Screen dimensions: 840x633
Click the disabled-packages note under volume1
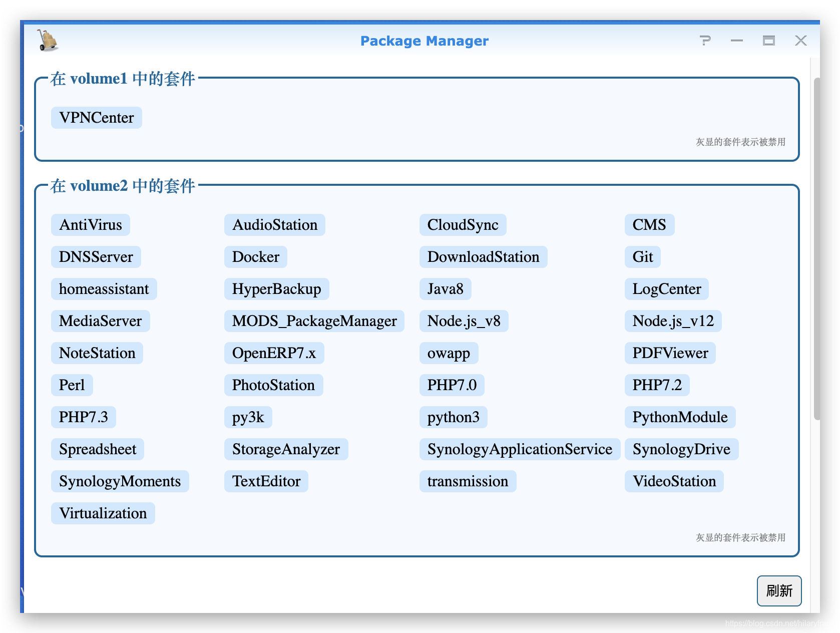(740, 142)
